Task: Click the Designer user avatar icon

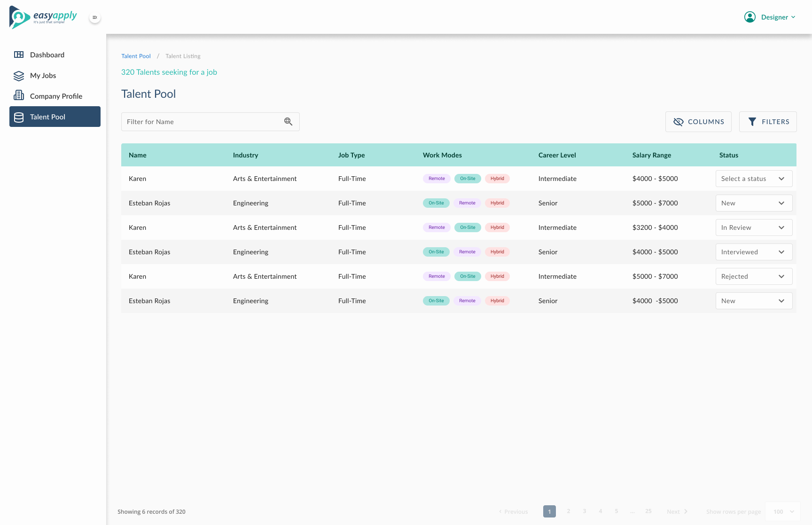Action: point(750,17)
